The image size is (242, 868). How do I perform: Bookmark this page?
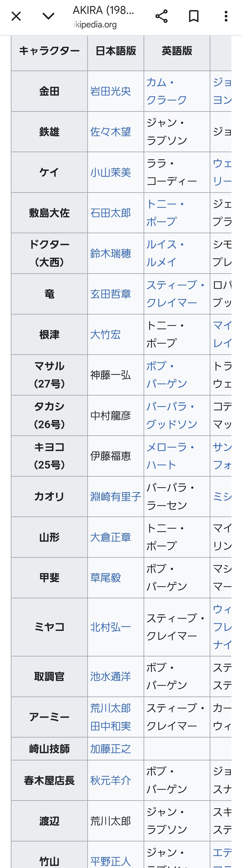(x=194, y=16)
